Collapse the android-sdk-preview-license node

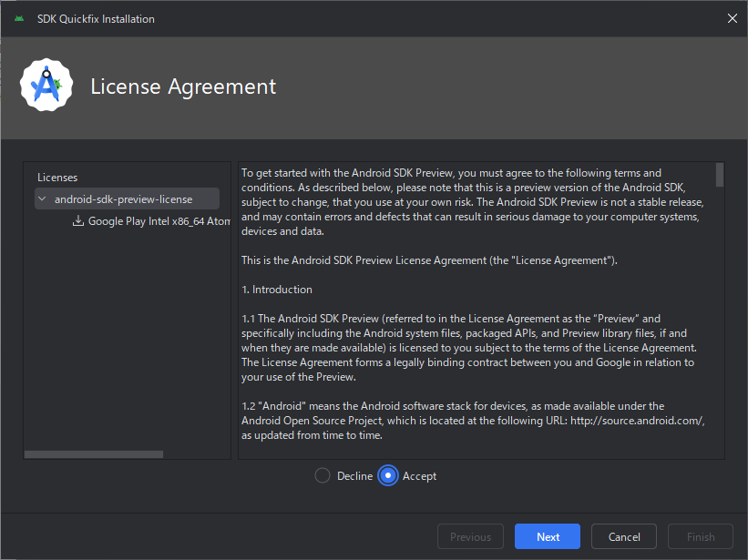[43, 199]
